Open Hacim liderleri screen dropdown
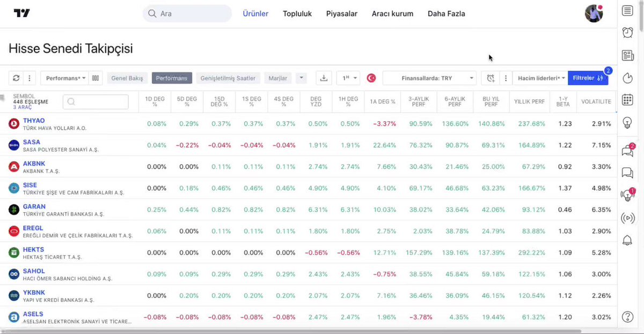 pos(540,78)
